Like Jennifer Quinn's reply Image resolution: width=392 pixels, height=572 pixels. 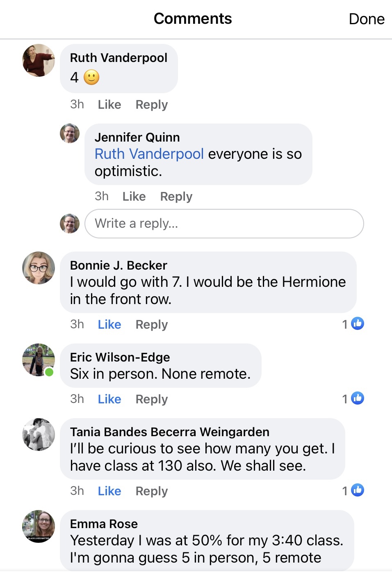[x=134, y=197]
